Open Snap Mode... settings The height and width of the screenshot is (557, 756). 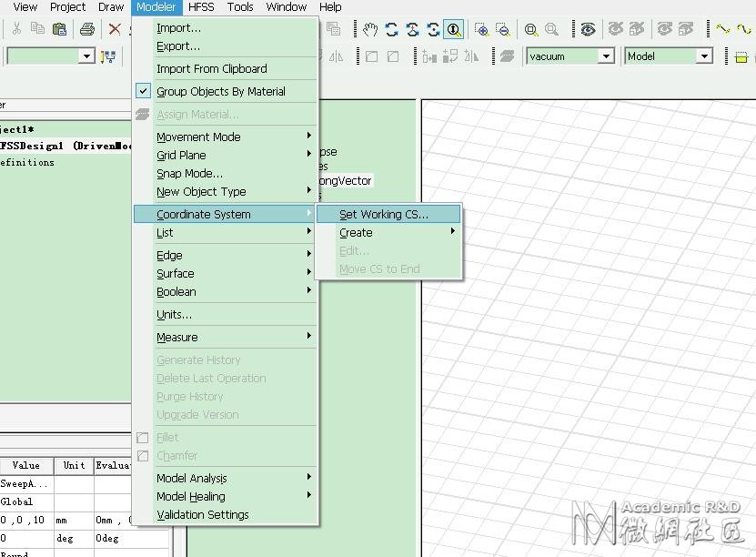tap(225, 173)
